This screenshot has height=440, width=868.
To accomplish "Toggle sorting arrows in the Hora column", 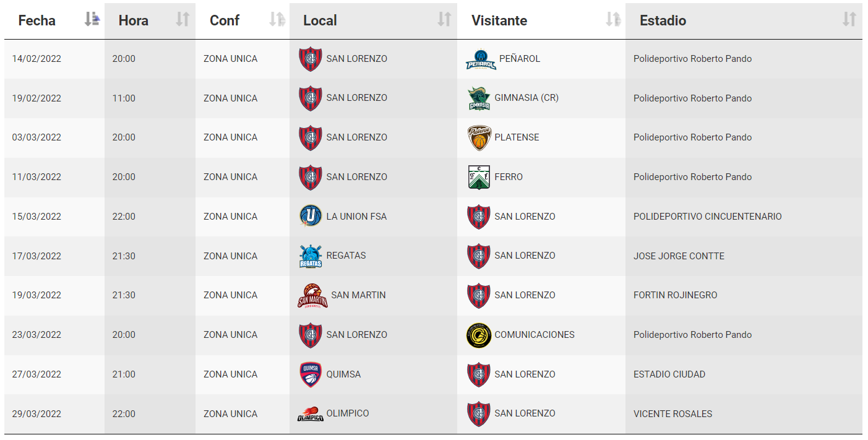I will click(x=183, y=20).
